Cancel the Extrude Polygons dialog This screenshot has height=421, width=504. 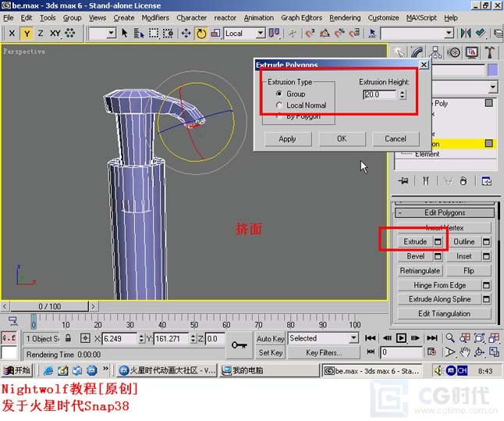tap(396, 139)
